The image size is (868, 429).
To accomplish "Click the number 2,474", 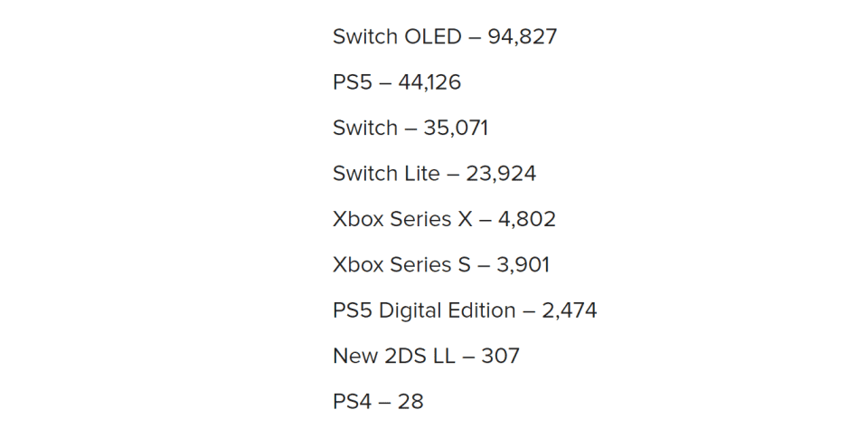I will [569, 310].
